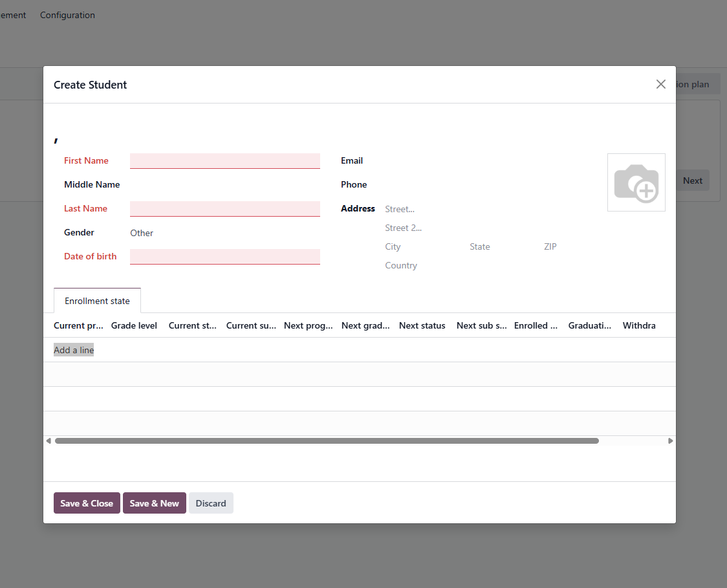Focus the Last Name input field
727x588 pixels.
click(x=224, y=209)
